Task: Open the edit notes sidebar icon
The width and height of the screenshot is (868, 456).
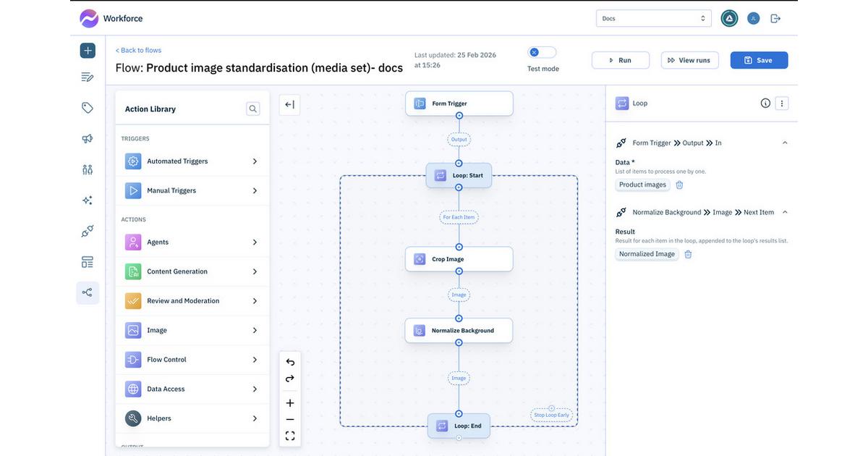Action: pos(88,77)
